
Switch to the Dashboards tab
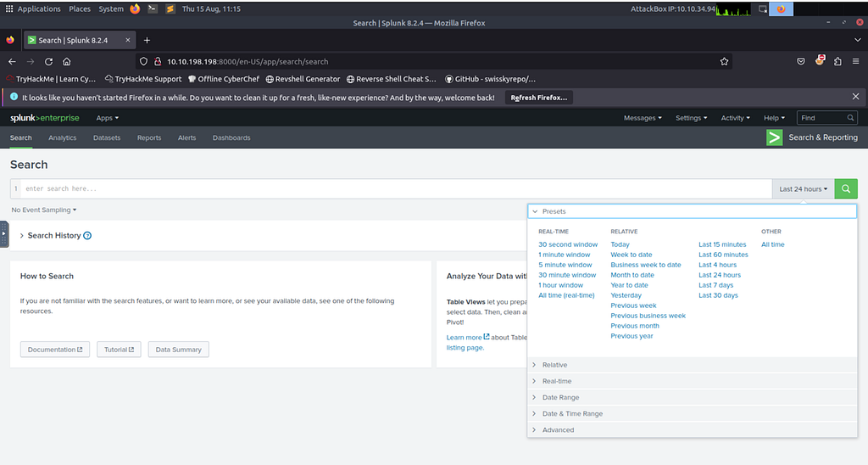(x=231, y=137)
